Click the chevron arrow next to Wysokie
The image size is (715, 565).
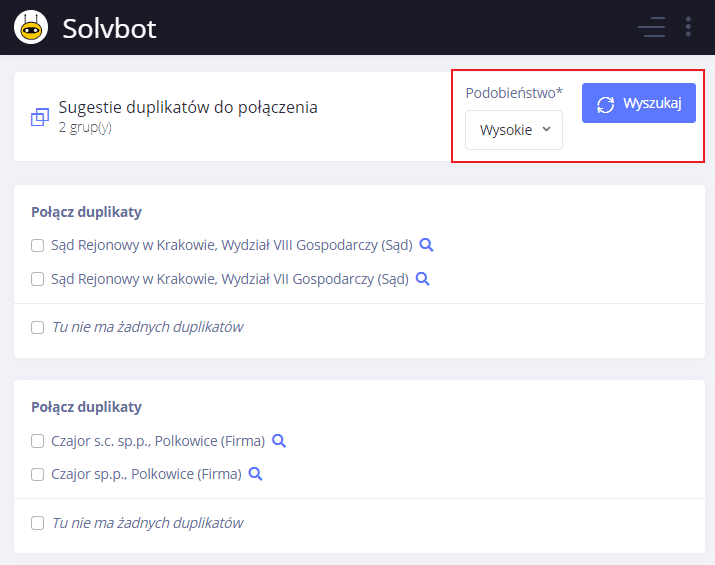point(546,130)
